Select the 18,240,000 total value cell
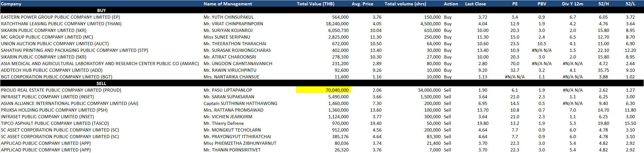The width and height of the screenshot is (644, 153). click(337, 24)
